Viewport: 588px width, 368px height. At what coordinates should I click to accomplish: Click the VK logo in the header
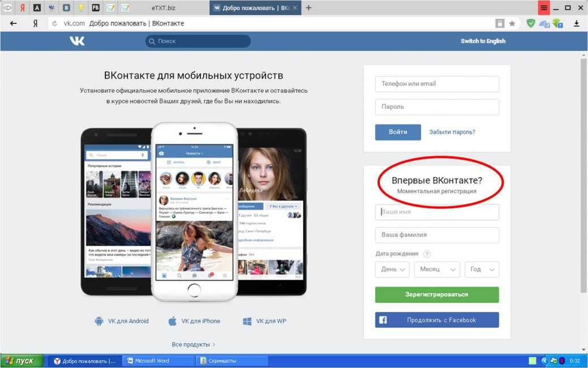coord(77,41)
